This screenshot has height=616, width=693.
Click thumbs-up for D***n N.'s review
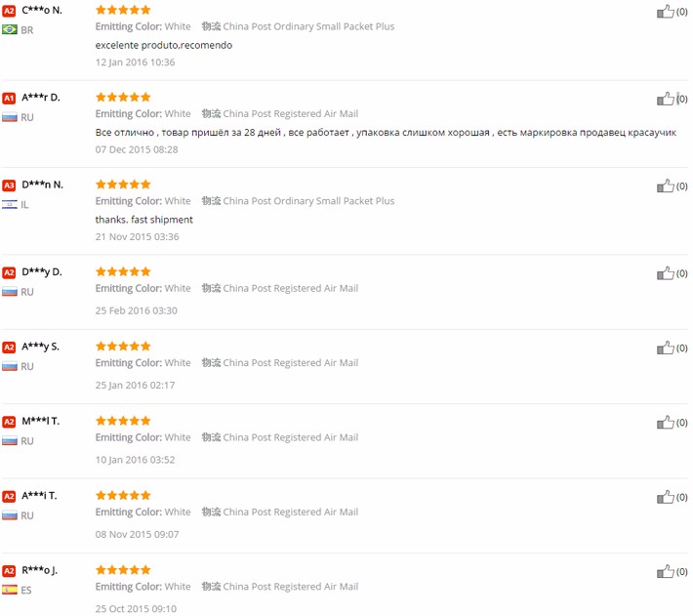point(666,185)
